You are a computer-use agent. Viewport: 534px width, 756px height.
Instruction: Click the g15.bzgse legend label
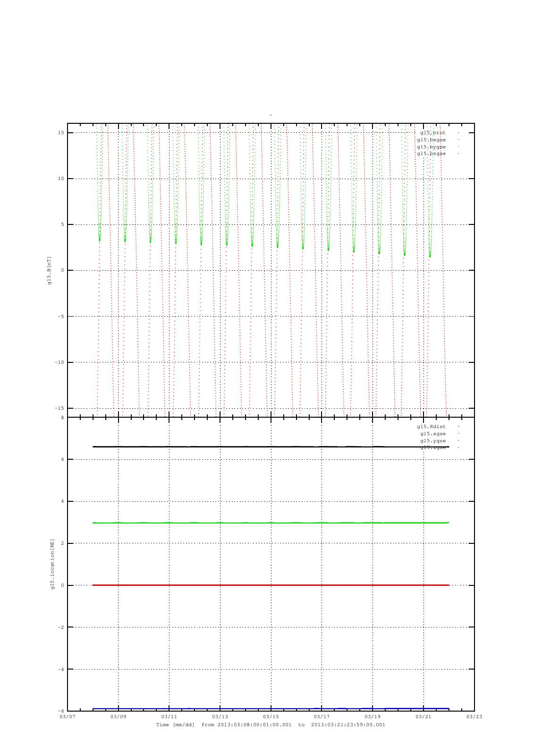pyautogui.click(x=432, y=154)
